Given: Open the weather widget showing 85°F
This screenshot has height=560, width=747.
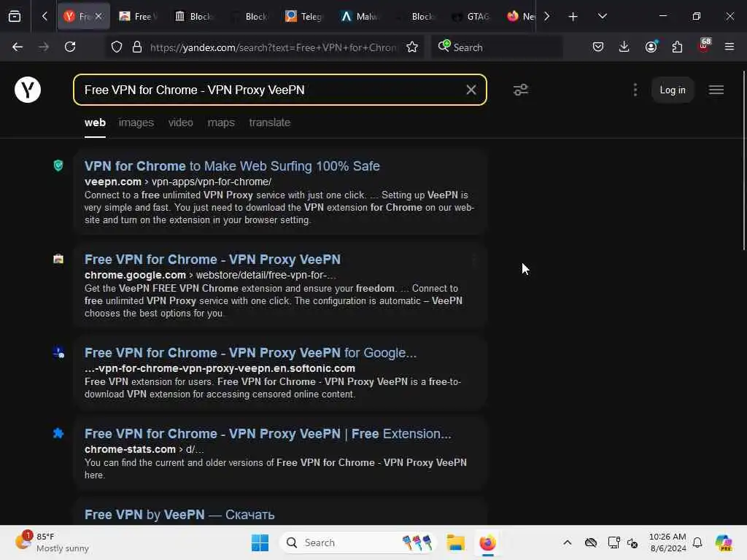Looking at the screenshot, I should [52, 542].
